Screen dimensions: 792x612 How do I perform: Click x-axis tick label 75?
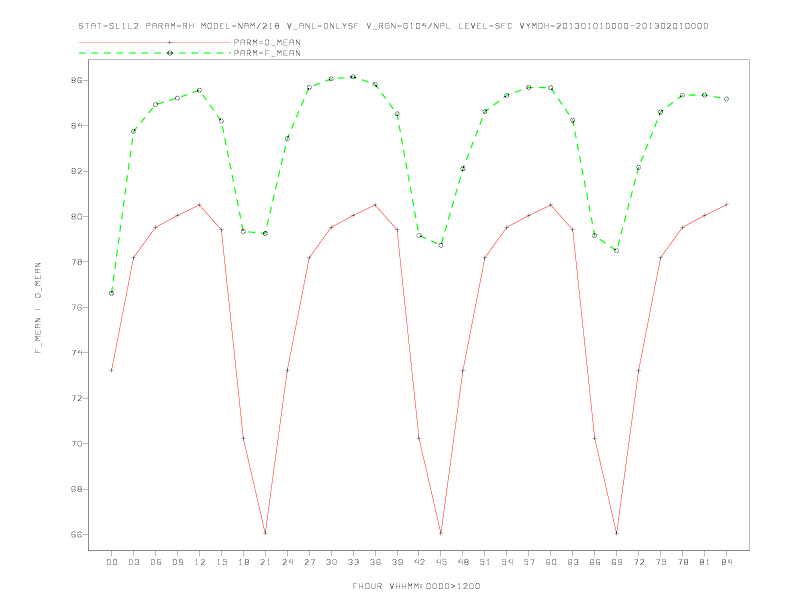click(661, 562)
